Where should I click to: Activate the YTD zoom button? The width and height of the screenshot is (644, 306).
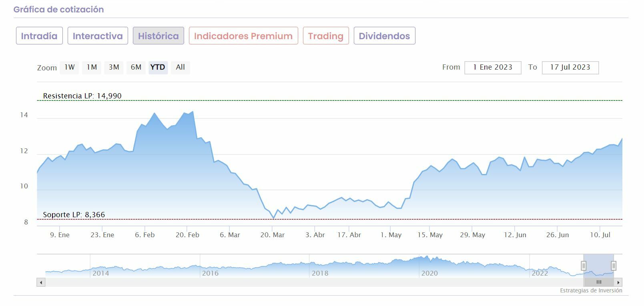point(158,68)
